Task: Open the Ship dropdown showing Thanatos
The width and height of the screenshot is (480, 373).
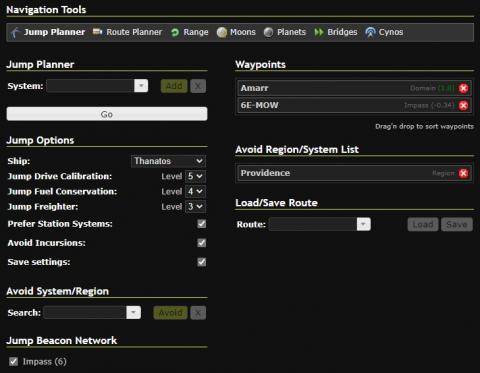Action: click(168, 161)
